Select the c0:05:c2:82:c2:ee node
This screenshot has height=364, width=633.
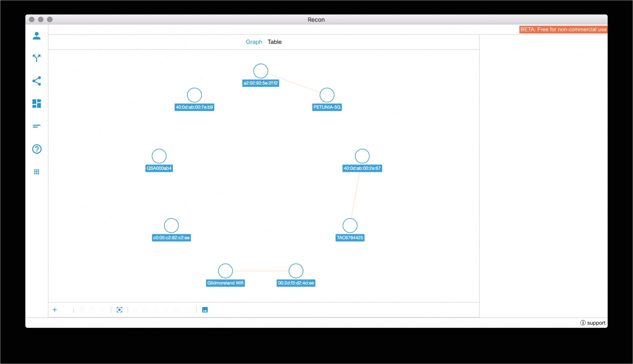pyautogui.click(x=171, y=226)
